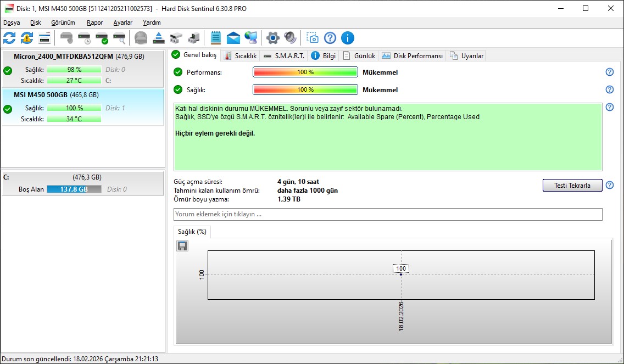Click the blue notepad report icon
Viewport: 624px width, 364px height.
click(216, 38)
